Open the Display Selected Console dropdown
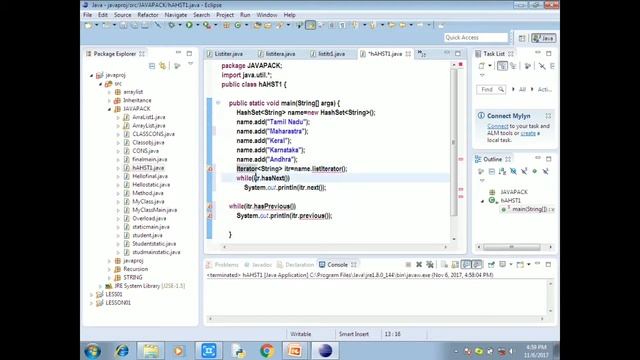This screenshot has height=360, width=640. click(511, 264)
